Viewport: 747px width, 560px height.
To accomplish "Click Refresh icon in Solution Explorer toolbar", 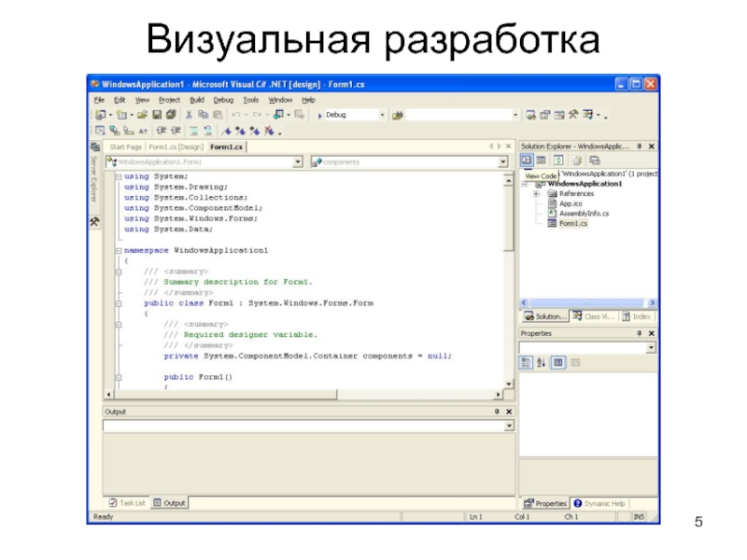I will click(x=558, y=161).
